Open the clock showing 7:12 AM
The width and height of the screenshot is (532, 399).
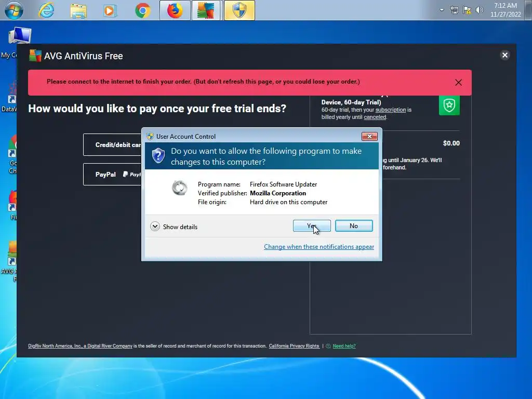point(505,6)
